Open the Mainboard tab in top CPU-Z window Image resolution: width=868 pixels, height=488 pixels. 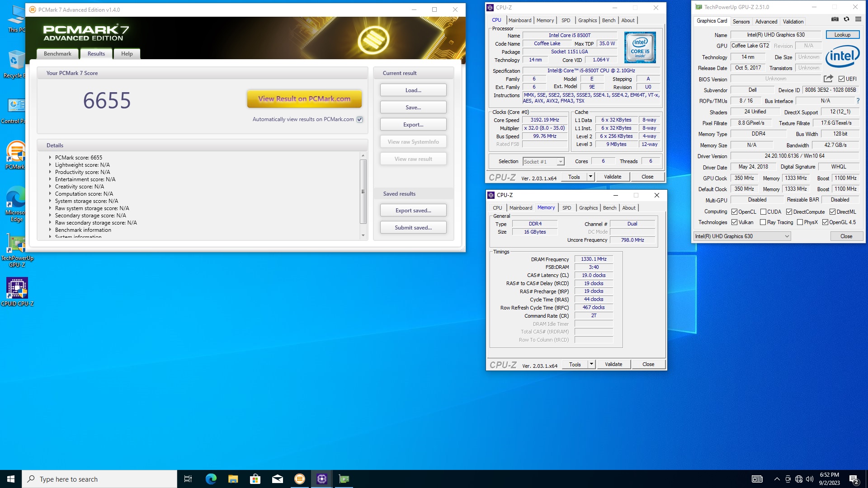point(520,20)
